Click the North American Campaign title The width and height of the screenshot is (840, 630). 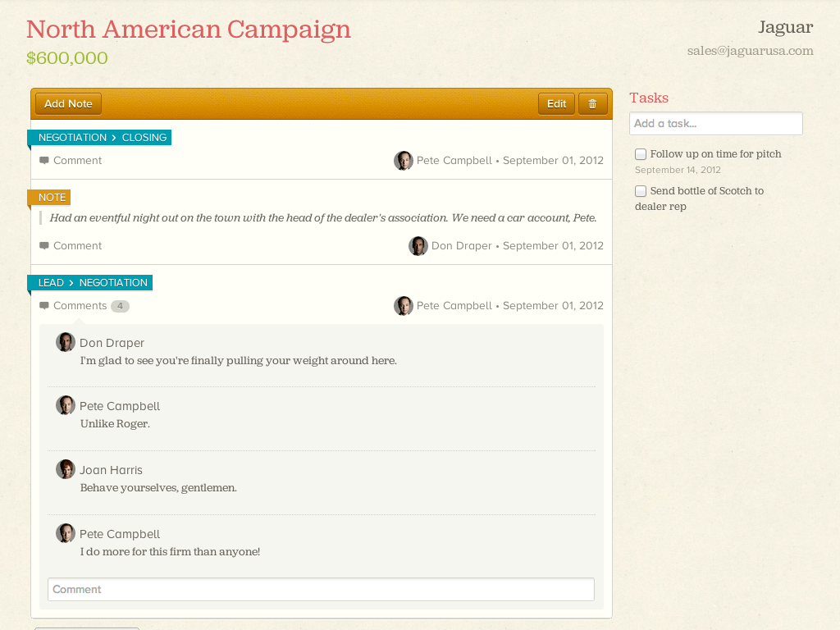click(189, 30)
